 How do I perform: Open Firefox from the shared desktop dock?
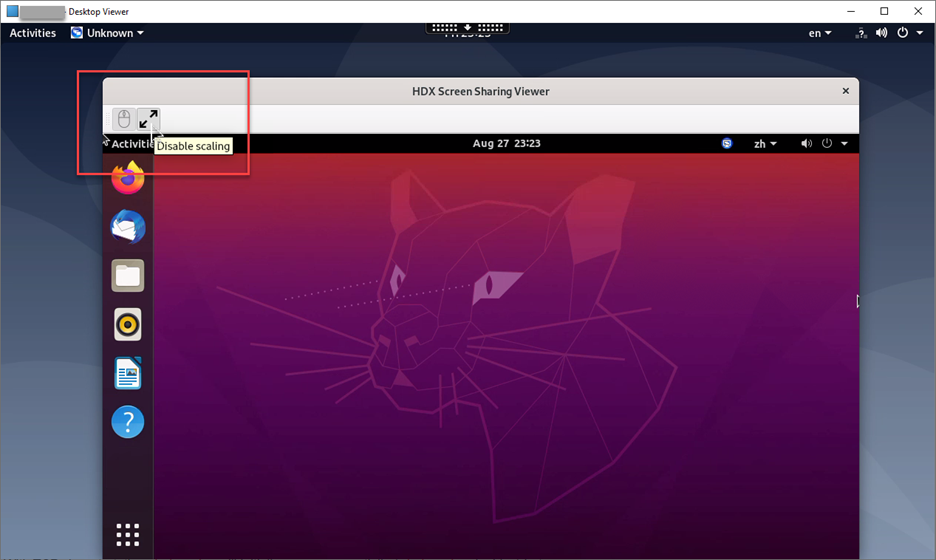[128, 177]
